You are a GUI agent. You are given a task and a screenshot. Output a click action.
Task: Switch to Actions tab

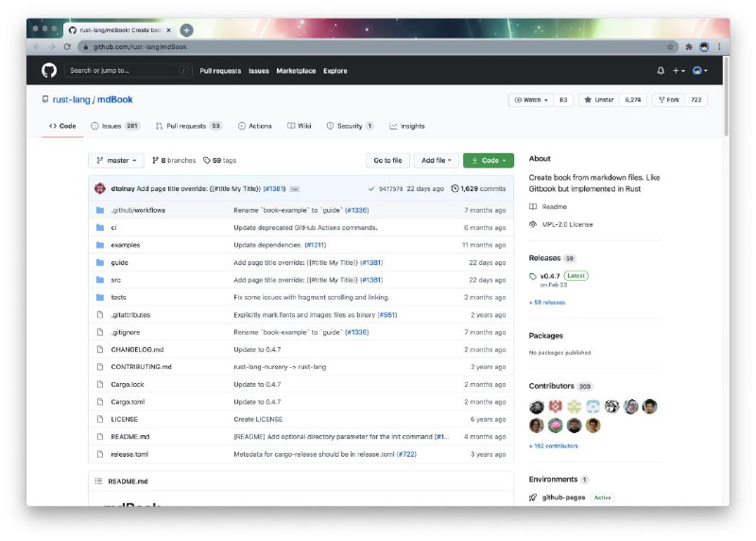click(254, 126)
